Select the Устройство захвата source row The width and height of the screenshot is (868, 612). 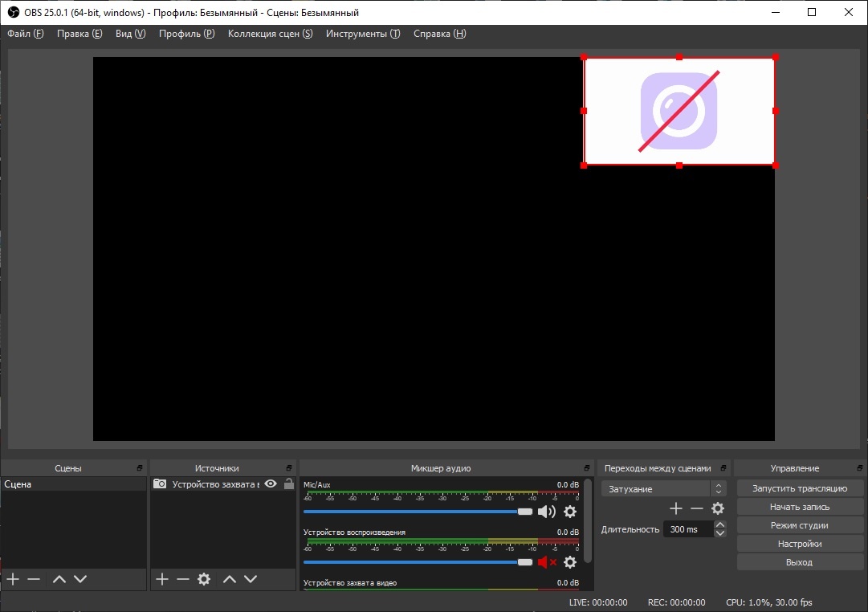tap(222, 484)
